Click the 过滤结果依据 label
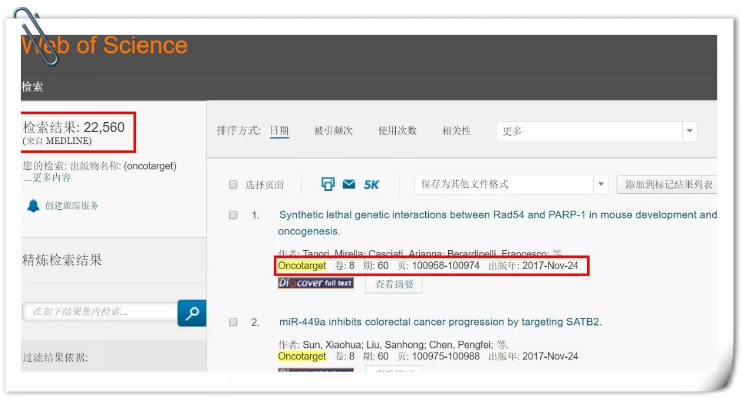The height and width of the screenshot is (401, 743). tap(55, 357)
